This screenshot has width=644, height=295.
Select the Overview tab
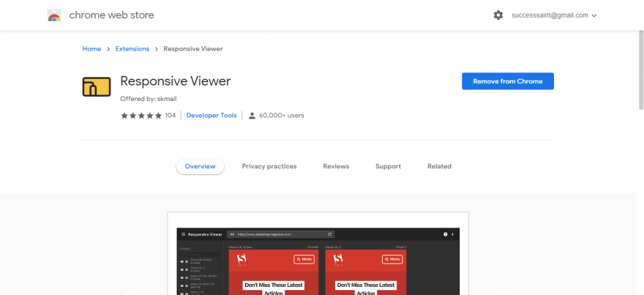pyautogui.click(x=200, y=166)
